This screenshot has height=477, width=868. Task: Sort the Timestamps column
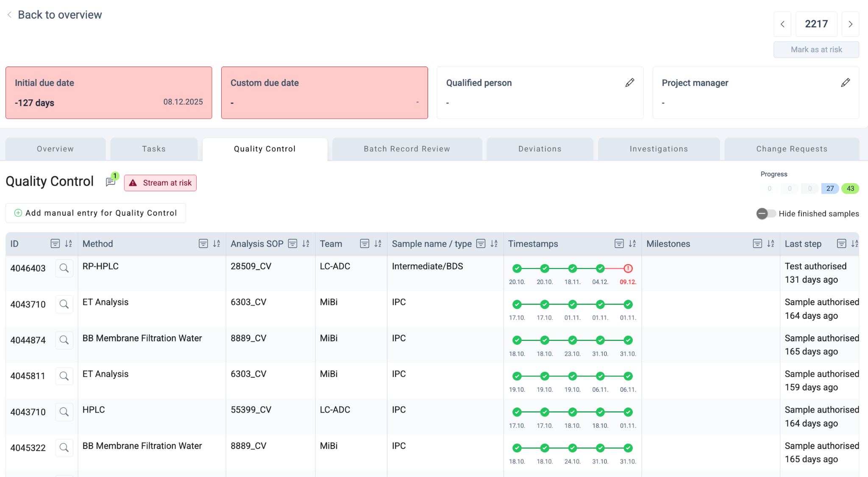click(632, 244)
